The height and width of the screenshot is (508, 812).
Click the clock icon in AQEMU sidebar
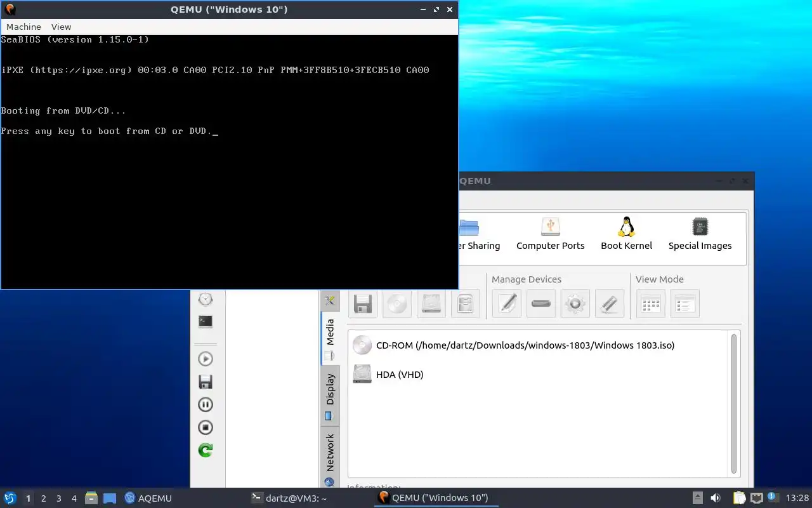(x=205, y=298)
